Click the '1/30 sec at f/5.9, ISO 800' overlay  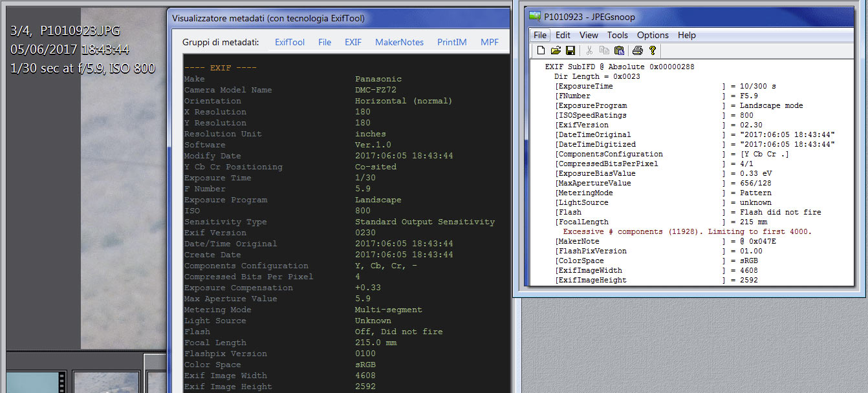tap(83, 68)
